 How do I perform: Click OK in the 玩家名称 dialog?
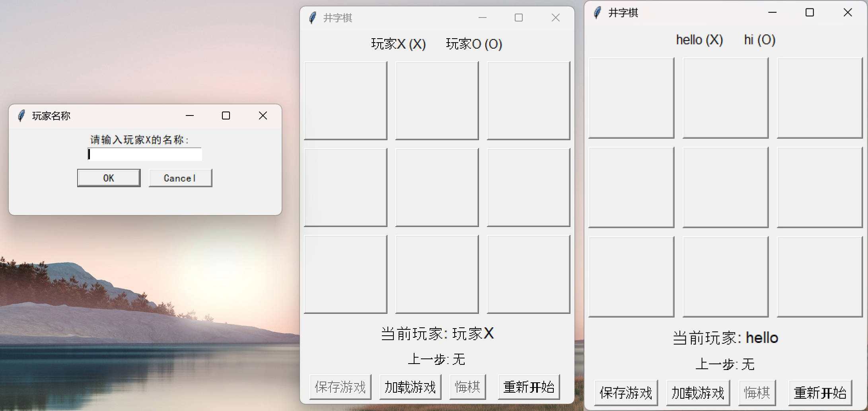109,178
